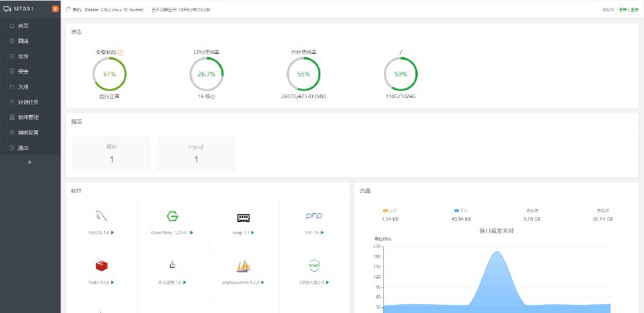Open the PHP-74 logo icon

pyautogui.click(x=314, y=216)
